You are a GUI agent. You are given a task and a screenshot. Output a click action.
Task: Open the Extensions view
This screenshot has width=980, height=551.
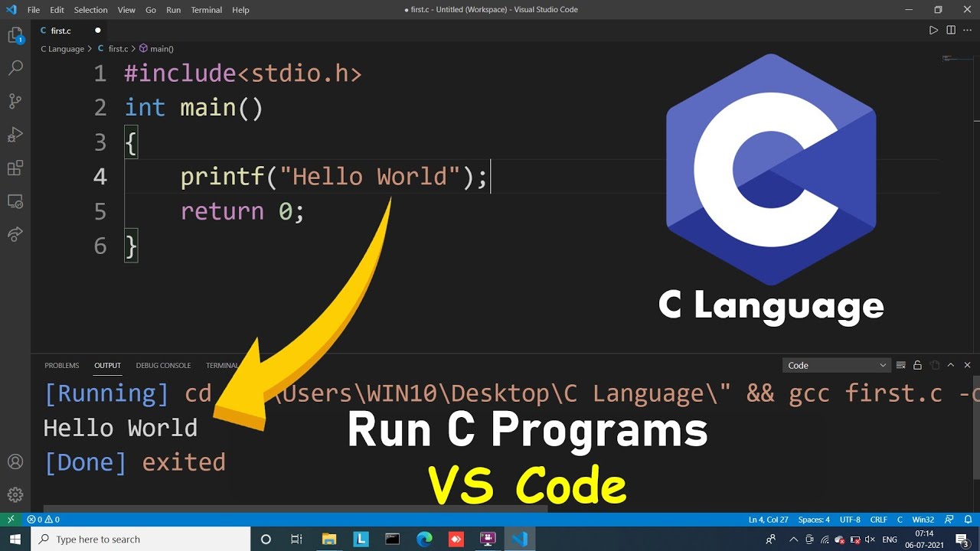(15, 168)
